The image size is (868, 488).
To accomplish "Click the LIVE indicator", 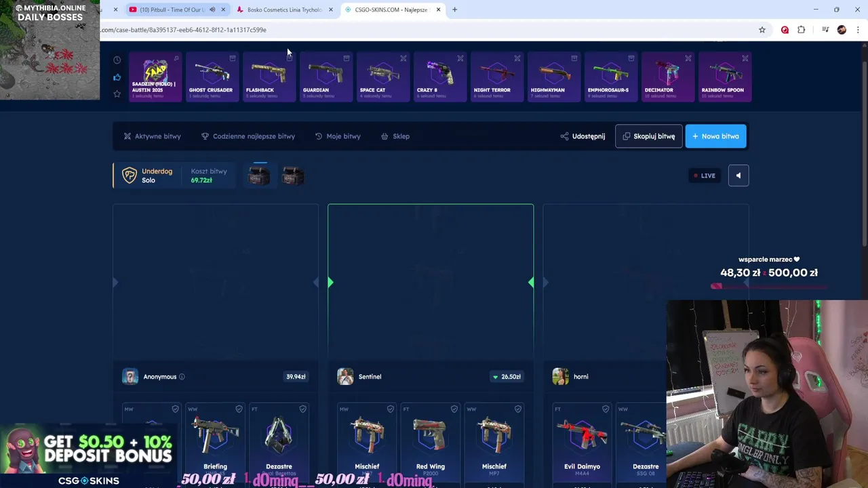I will click(x=704, y=176).
